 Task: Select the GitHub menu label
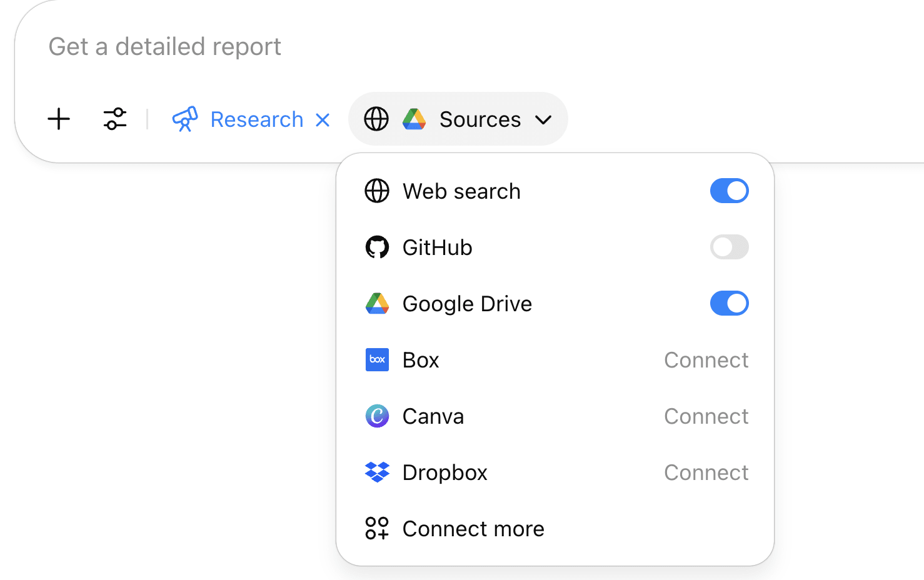(x=438, y=247)
